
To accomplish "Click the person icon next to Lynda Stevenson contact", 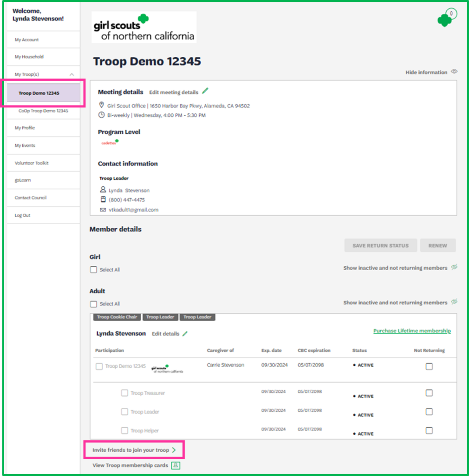I will 103,190.
